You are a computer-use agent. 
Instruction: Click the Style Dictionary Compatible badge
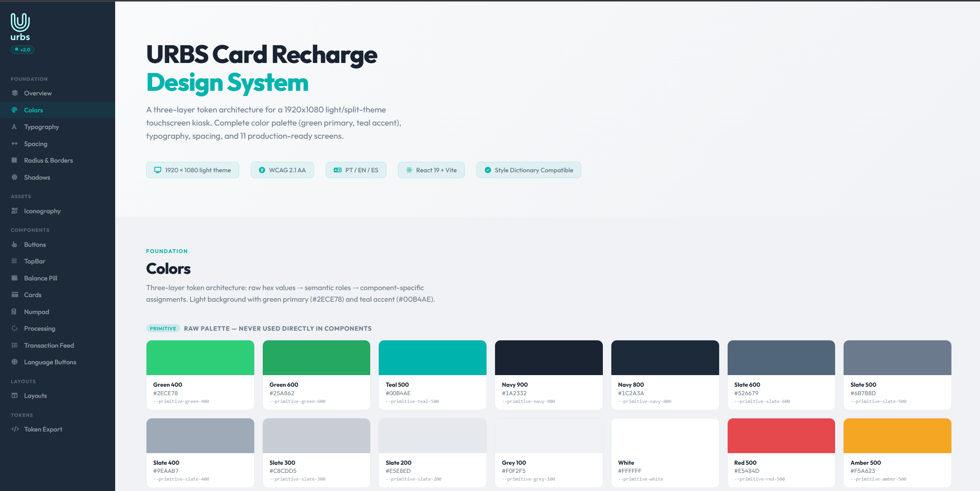point(529,170)
